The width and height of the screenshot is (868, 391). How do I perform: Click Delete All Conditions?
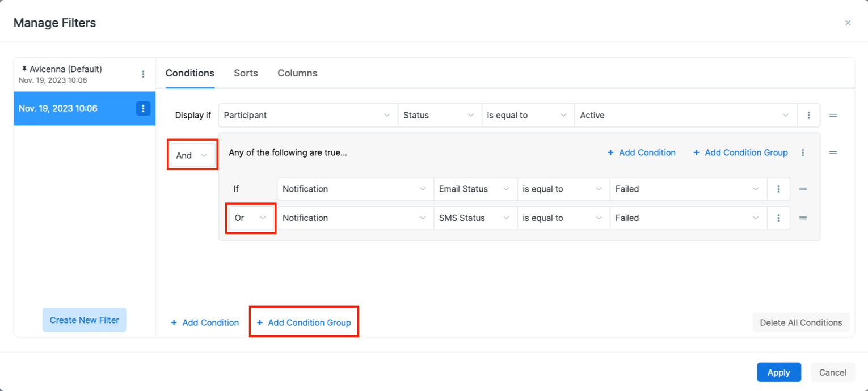pos(800,322)
